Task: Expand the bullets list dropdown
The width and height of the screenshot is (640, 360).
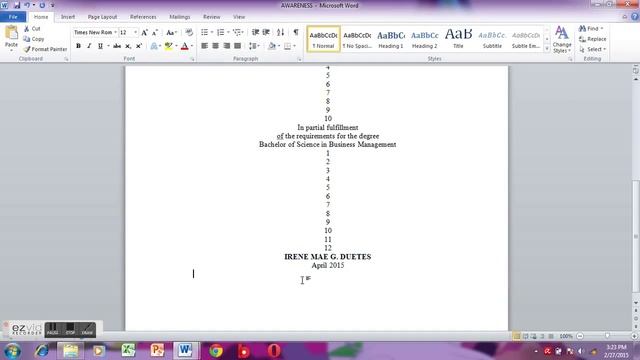Action: pos(212,32)
